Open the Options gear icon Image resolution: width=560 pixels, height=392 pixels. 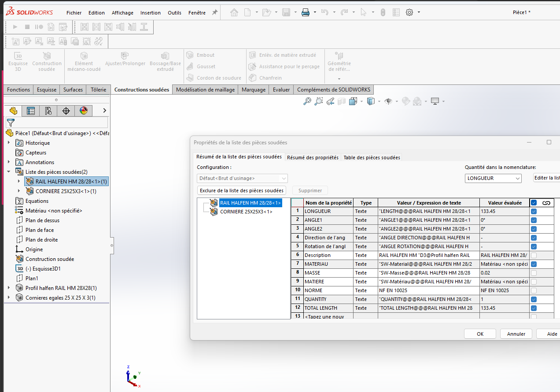409,13
